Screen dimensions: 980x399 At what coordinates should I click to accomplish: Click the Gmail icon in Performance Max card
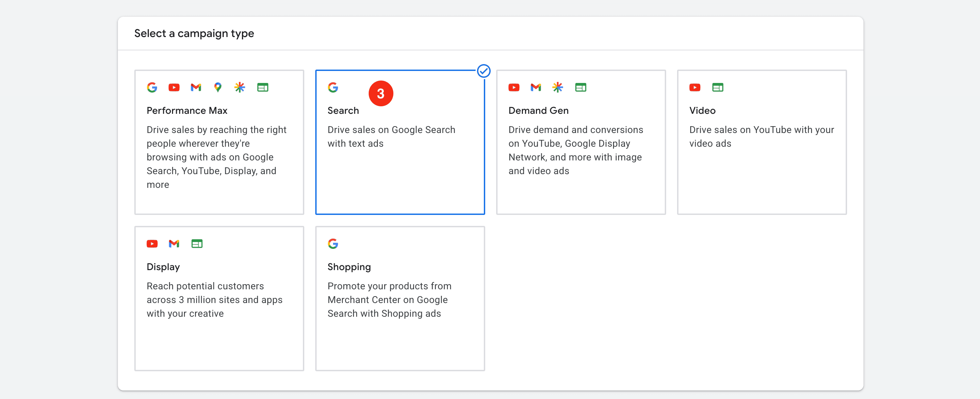tap(196, 87)
